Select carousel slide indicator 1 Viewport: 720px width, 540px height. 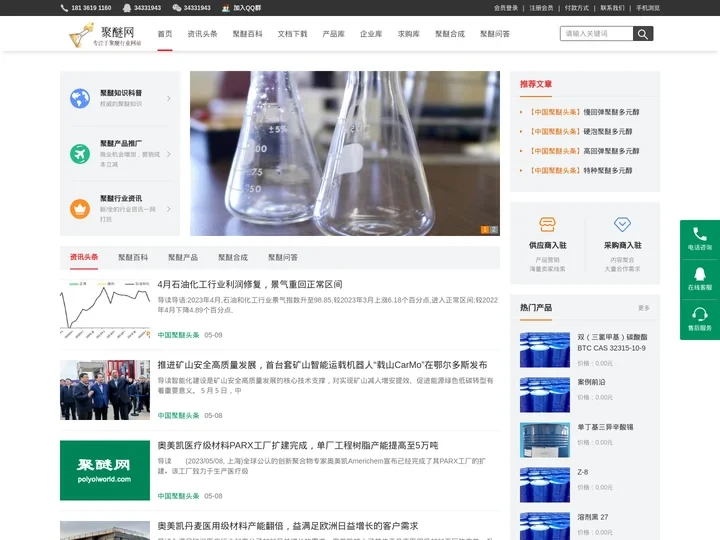(484, 230)
